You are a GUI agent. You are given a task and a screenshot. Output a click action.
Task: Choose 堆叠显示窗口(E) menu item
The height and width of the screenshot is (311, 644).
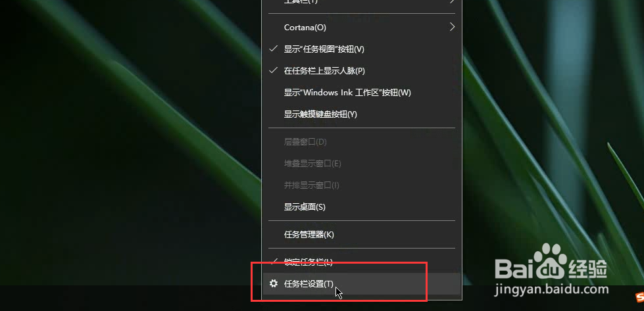tap(361, 163)
